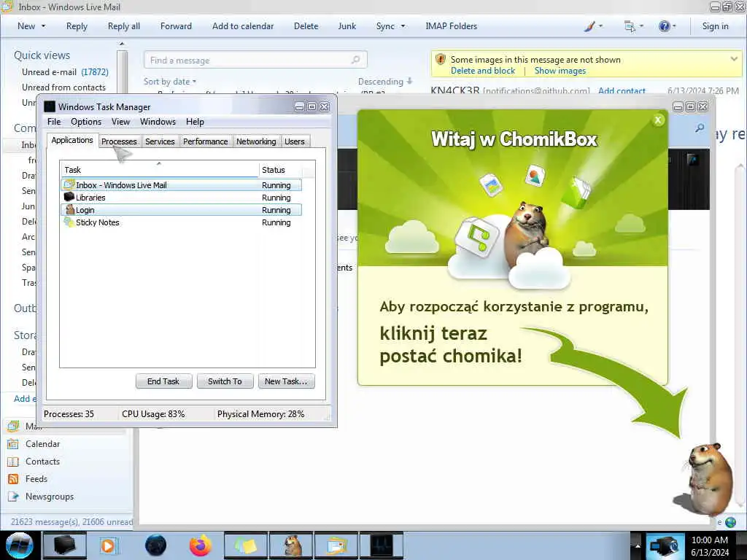Open the Sort by date dropdown
Image resolution: width=747 pixels, height=560 pixels.
[170, 82]
